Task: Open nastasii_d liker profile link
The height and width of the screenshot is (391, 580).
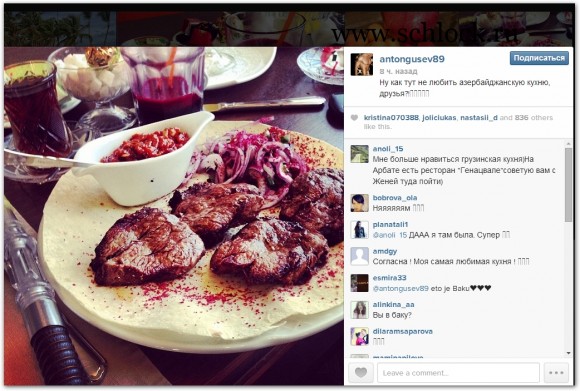Action: 479,118
